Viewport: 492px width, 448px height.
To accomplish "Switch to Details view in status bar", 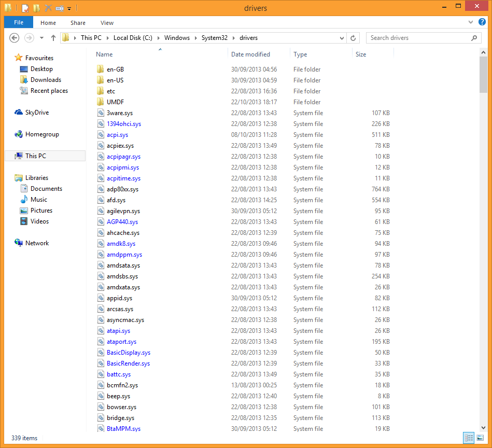I will pos(469,438).
